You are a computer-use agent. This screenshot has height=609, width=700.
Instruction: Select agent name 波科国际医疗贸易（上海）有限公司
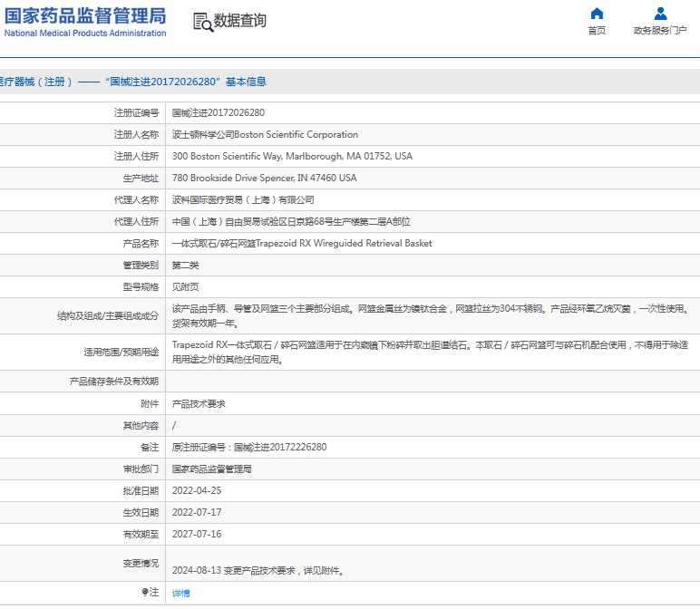point(243,200)
